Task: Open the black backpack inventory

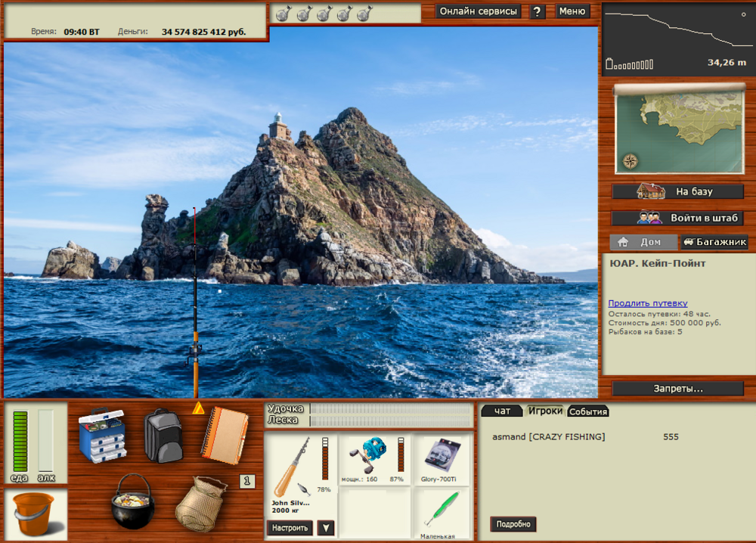Action: 163,436
